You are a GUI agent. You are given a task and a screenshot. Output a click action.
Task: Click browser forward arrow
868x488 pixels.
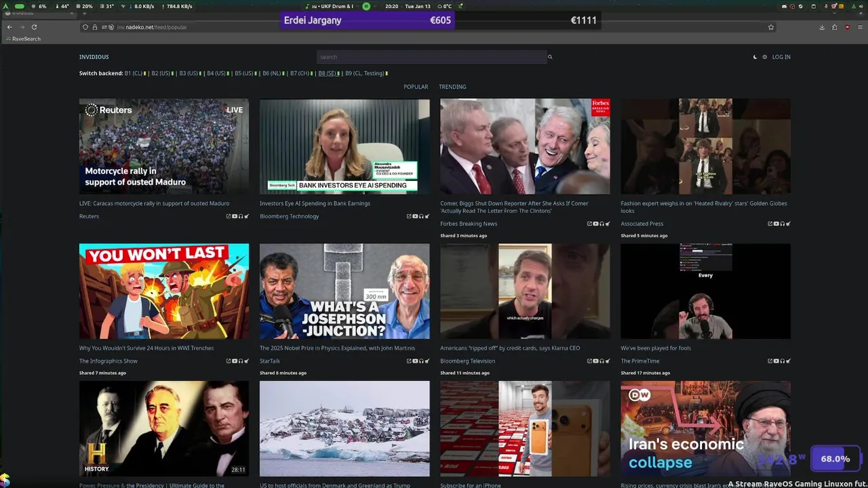click(22, 27)
